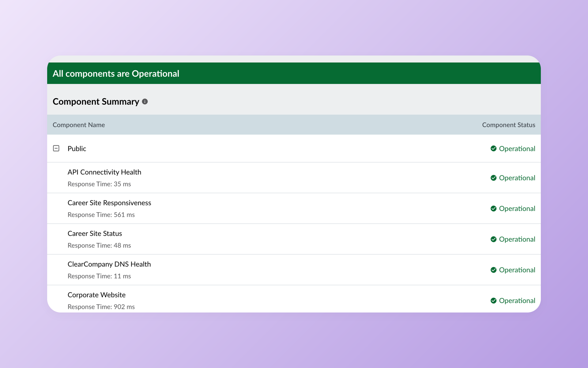588x368 pixels.
Task: Open Career Site Responsiveness component
Action: point(109,203)
